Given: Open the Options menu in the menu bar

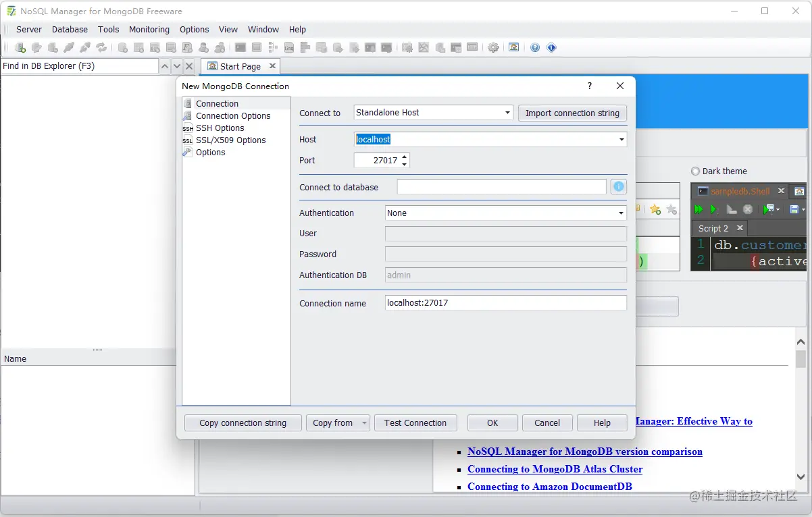Looking at the screenshot, I should (x=195, y=30).
